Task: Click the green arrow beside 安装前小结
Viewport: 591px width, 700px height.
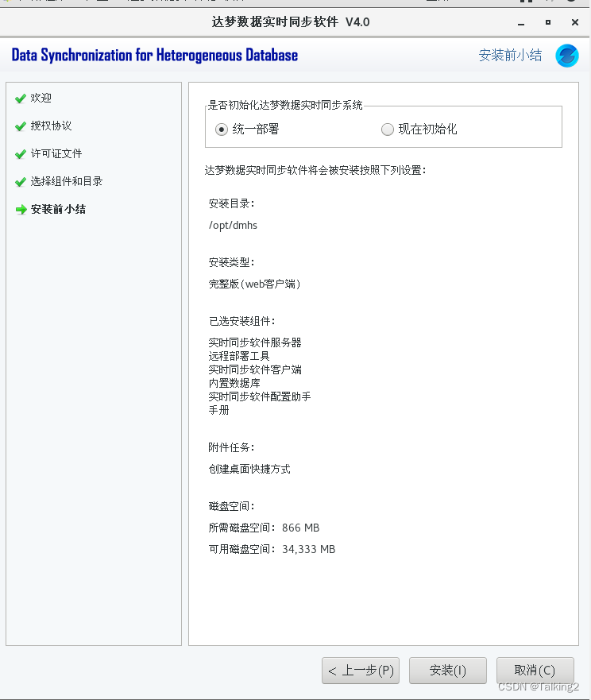Action: [x=21, y=210]
